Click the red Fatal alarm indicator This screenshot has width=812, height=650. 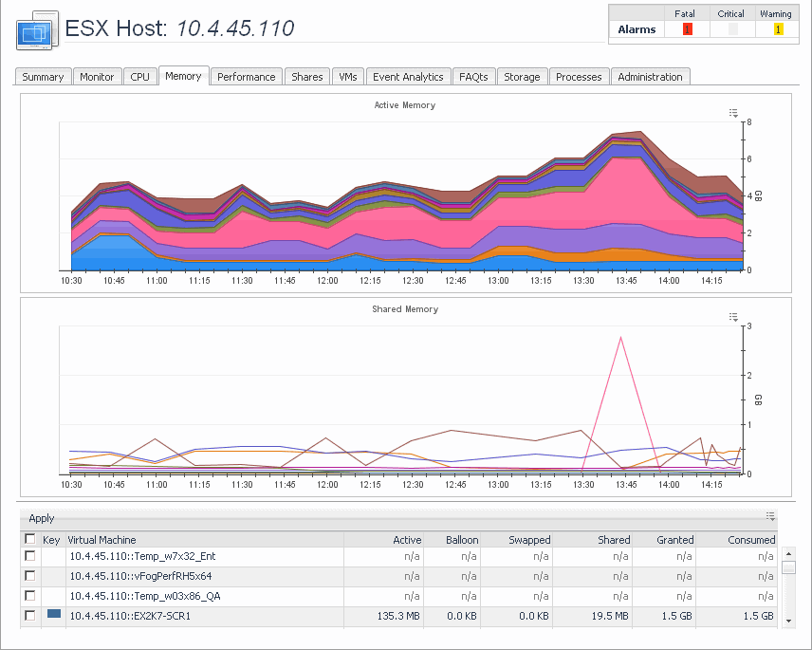tap(688, 29)
